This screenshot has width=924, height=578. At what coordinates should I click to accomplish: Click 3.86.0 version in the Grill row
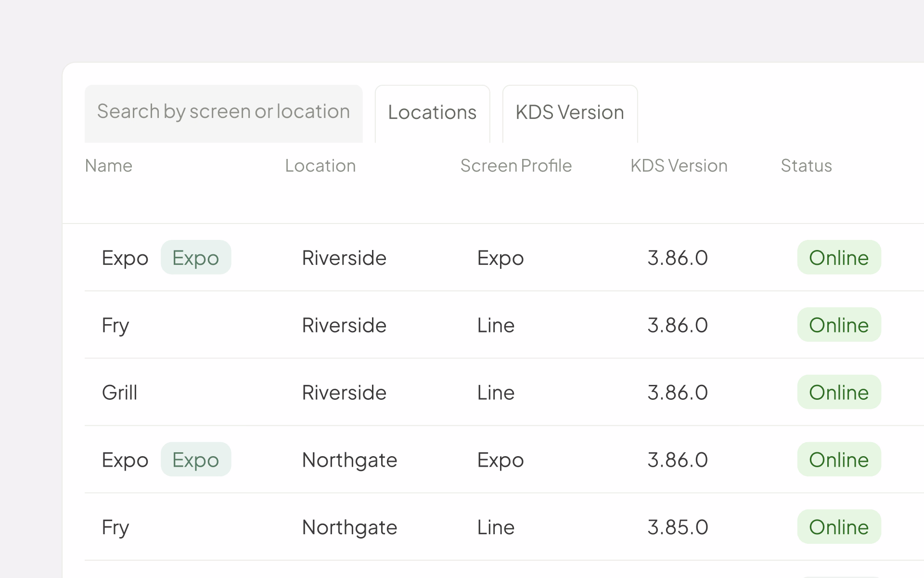678,393
